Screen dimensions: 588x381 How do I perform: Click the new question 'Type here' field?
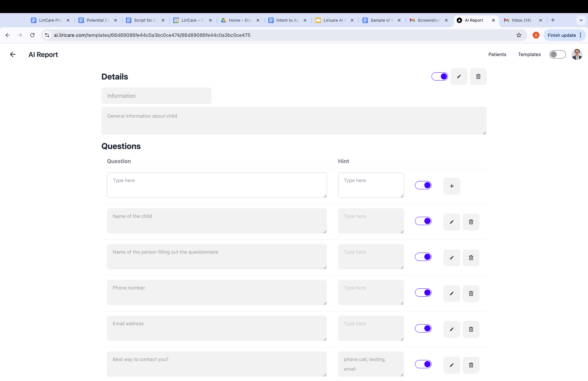pyautogui.click(x=217, y=185)
